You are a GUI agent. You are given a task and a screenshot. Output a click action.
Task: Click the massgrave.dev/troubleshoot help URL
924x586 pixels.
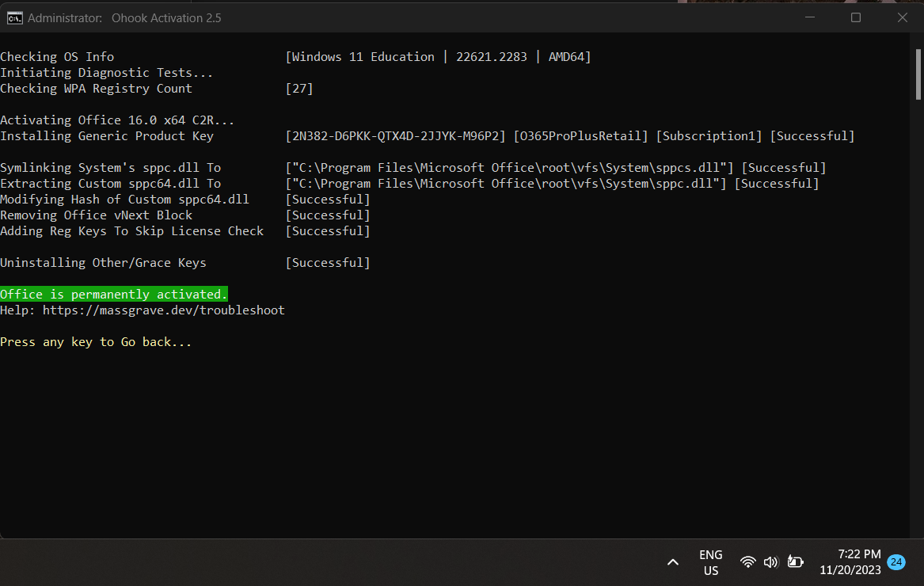pos(163,310)
